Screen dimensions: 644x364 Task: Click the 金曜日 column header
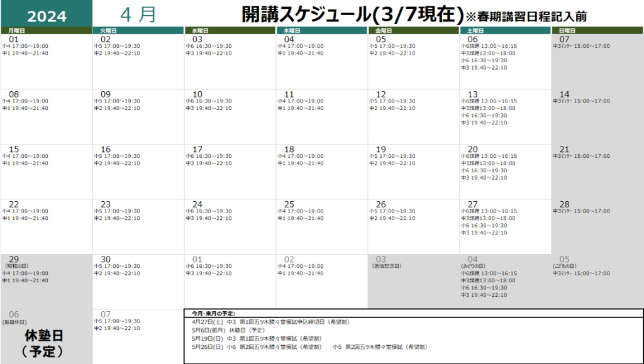pos(413,30)
